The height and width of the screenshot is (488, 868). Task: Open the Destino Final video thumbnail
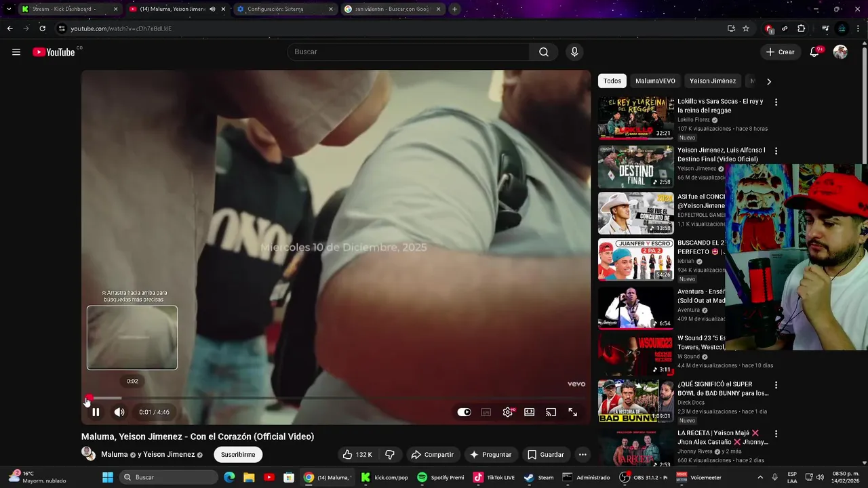635,167
